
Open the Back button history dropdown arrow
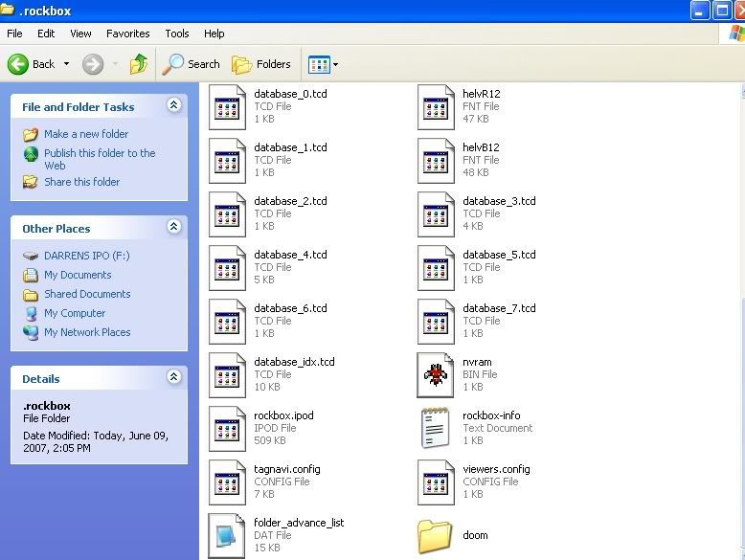click(x=67, y=64)
